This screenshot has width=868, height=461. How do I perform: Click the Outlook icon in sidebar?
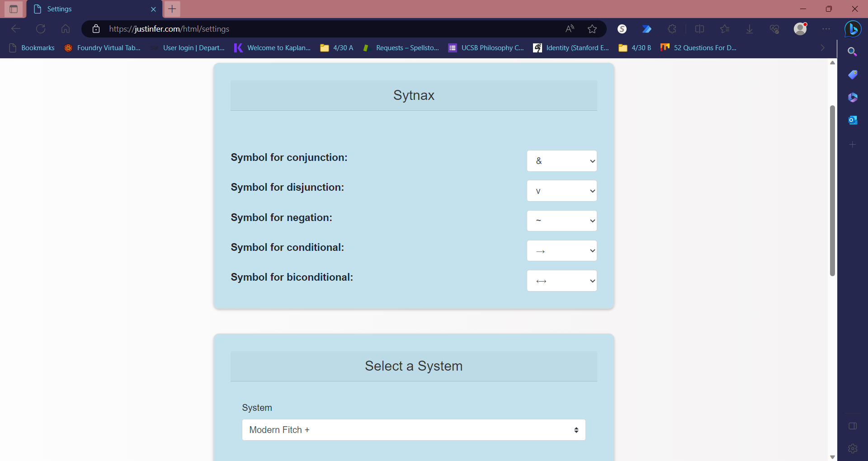click(x=853, y=120)
